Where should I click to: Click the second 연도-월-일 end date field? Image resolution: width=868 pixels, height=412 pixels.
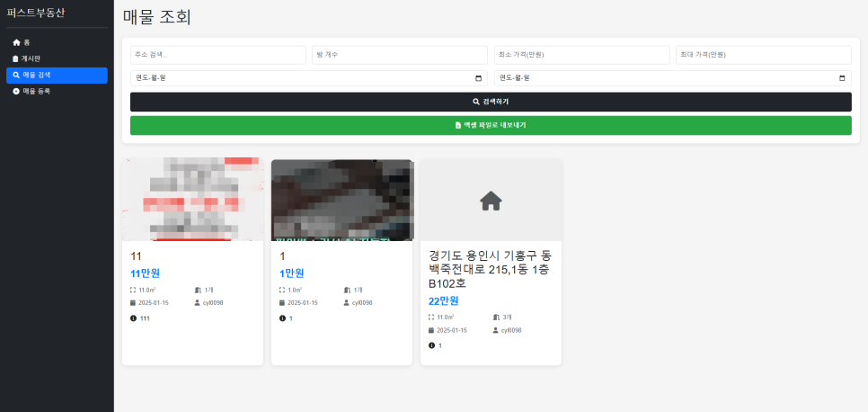click(673, 78)
